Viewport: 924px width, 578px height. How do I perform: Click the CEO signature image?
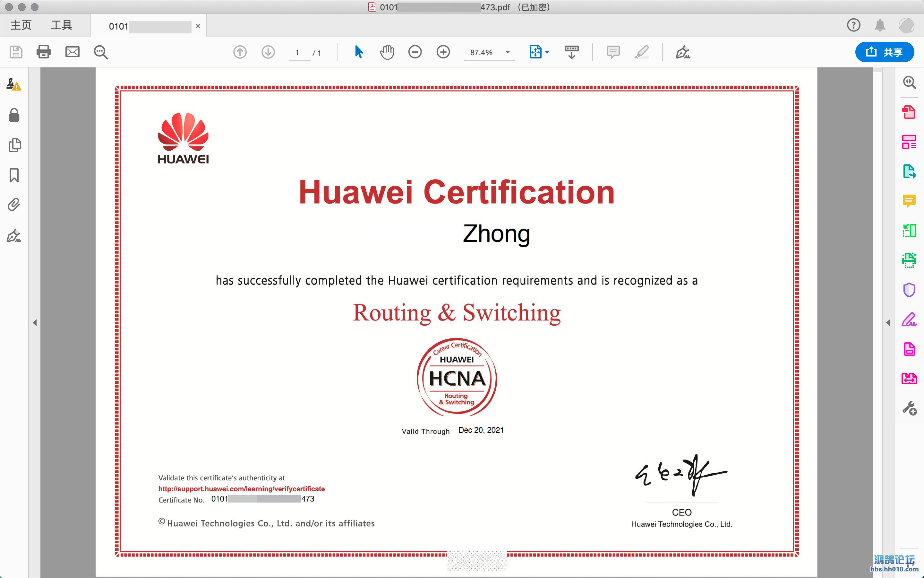point(681,475)
